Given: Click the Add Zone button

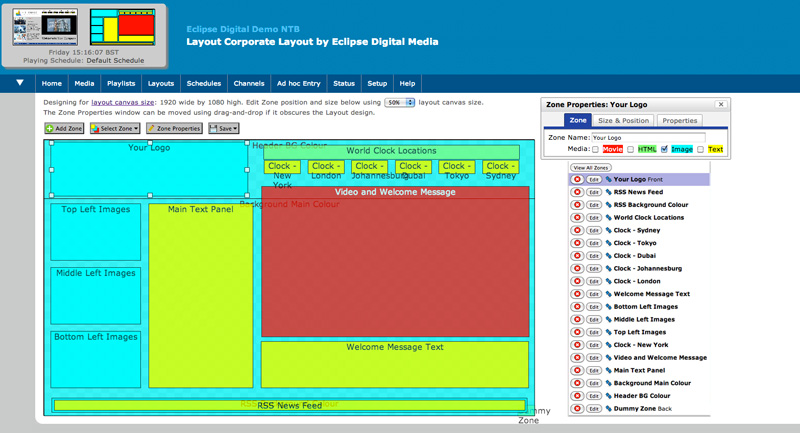Looking at the screenshot, I should [x=64, y=129].
